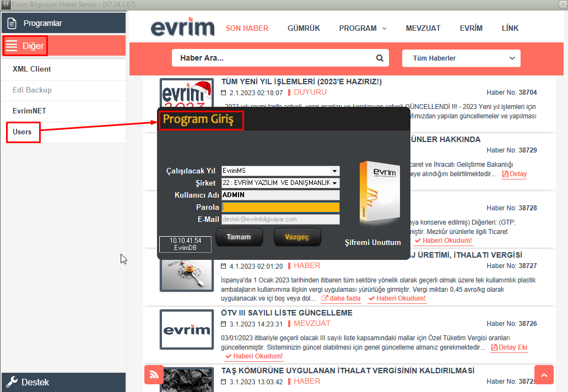Click the calendar icon beside 4.1.2023 02:01:20
This screenshot has width=568, height=392.
224,266
